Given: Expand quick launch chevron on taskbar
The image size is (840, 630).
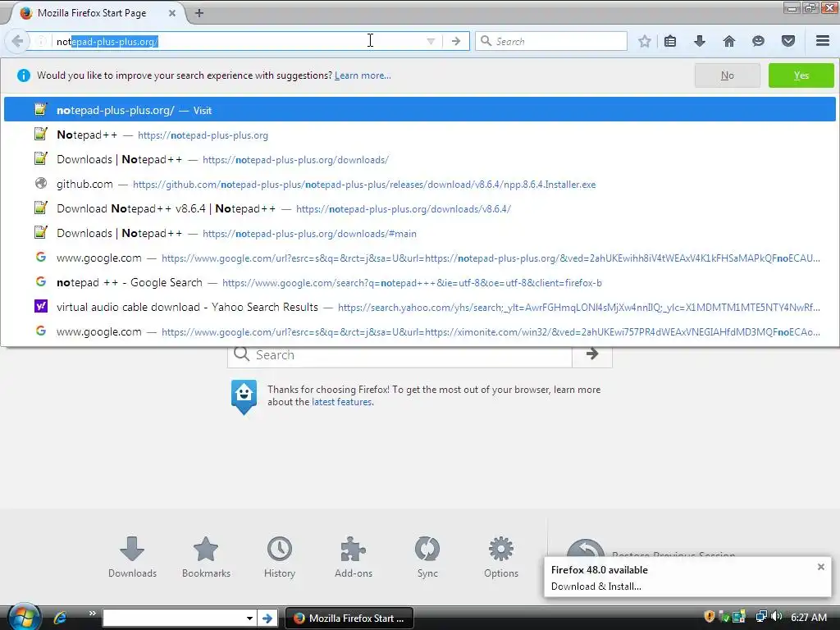Looking at the screenshot, I should click(x=92, y=614).
